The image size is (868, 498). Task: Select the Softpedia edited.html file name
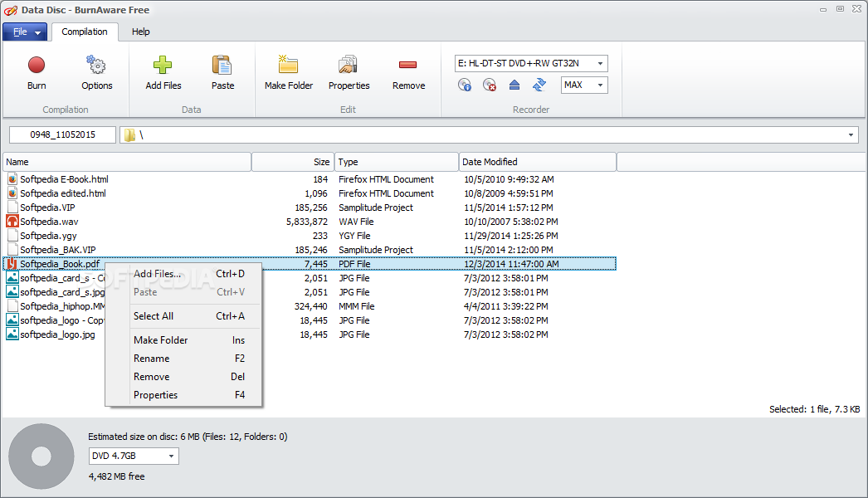point(63,193)
